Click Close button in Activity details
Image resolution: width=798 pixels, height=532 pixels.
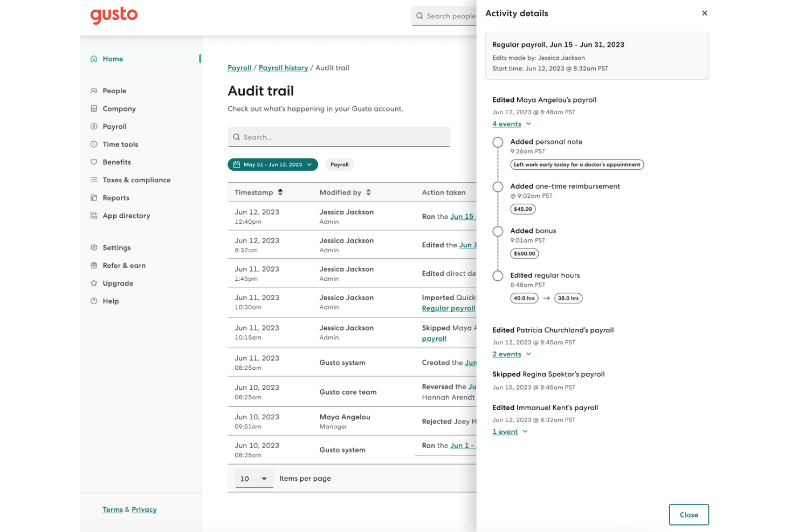click(x=689, y=515)
